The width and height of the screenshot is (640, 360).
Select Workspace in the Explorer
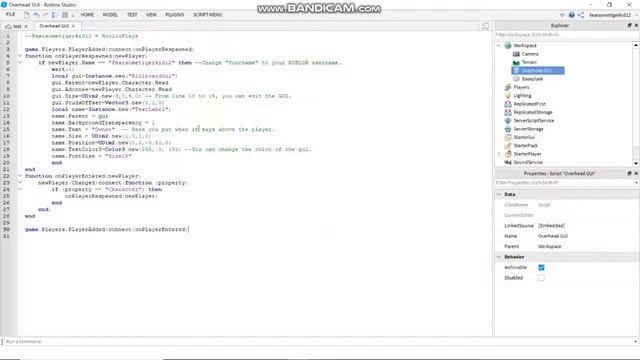pos(524,46)
